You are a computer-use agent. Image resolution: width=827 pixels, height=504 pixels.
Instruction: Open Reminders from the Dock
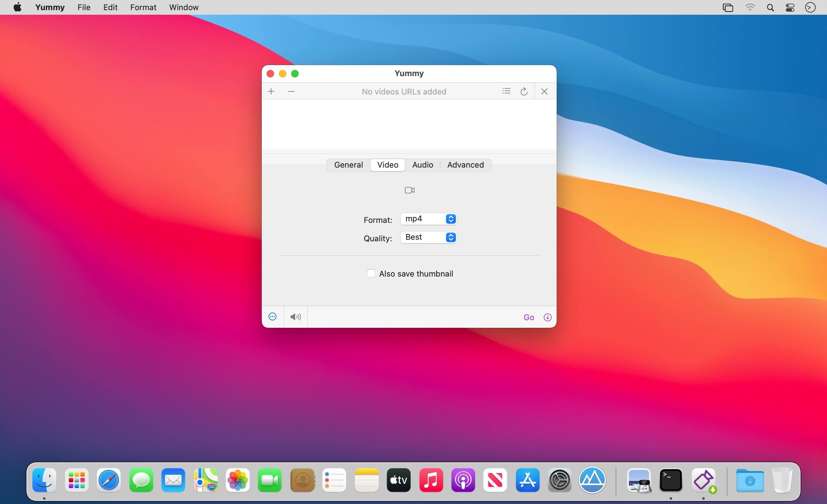(334, 480)
